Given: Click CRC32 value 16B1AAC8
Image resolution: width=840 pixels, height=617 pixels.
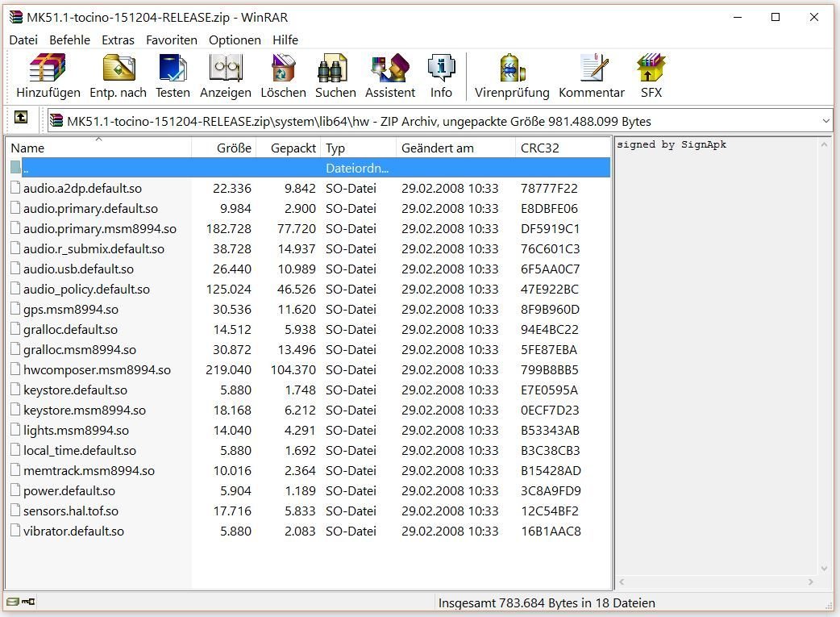Looking at the screenshot, I should [x=551, y=532].
